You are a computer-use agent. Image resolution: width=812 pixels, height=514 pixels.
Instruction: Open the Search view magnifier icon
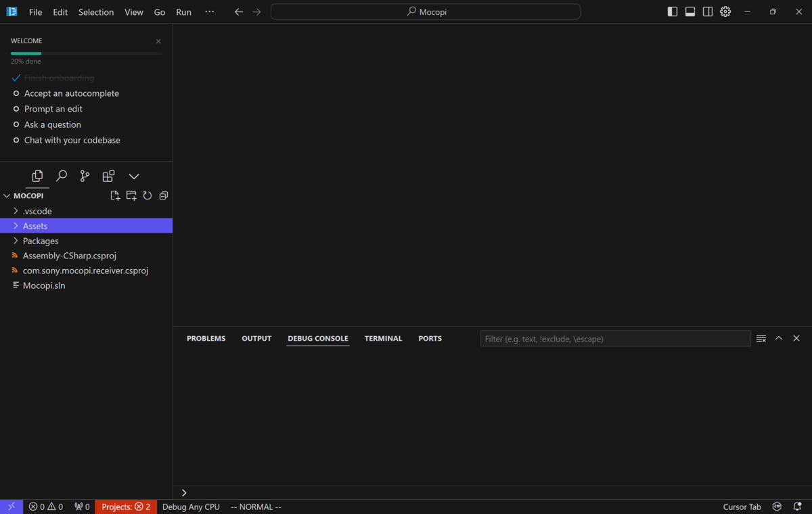[x=62, y=177]
